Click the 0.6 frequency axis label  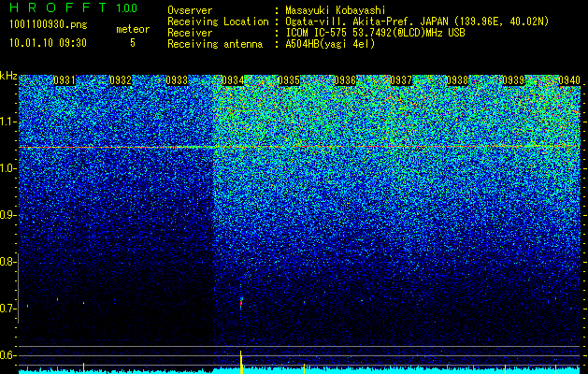point(7,355)
